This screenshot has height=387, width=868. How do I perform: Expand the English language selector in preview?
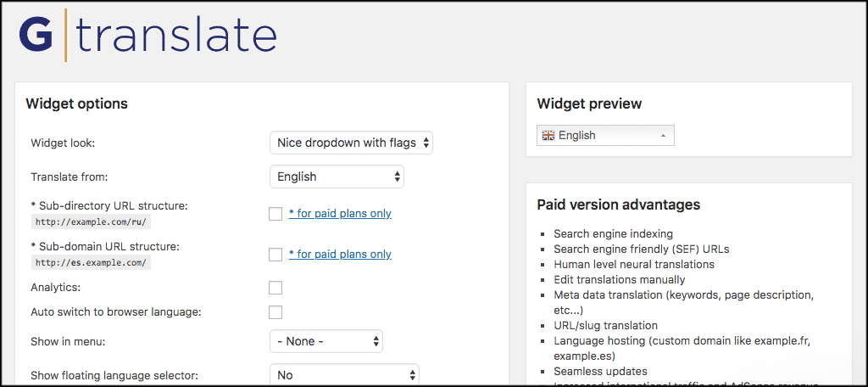[x=605, y=135]
